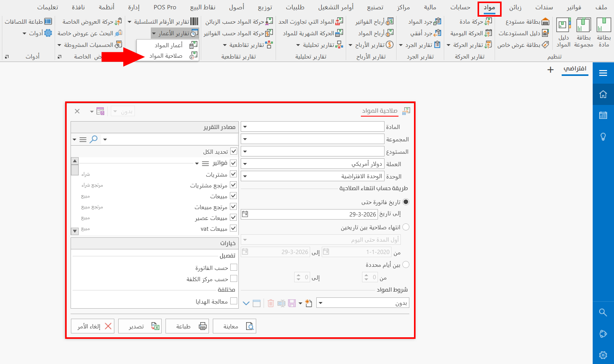614x364 pixels.
Task: Open الحركة اليومية daily movement report
Action: (x=471, y=33)
